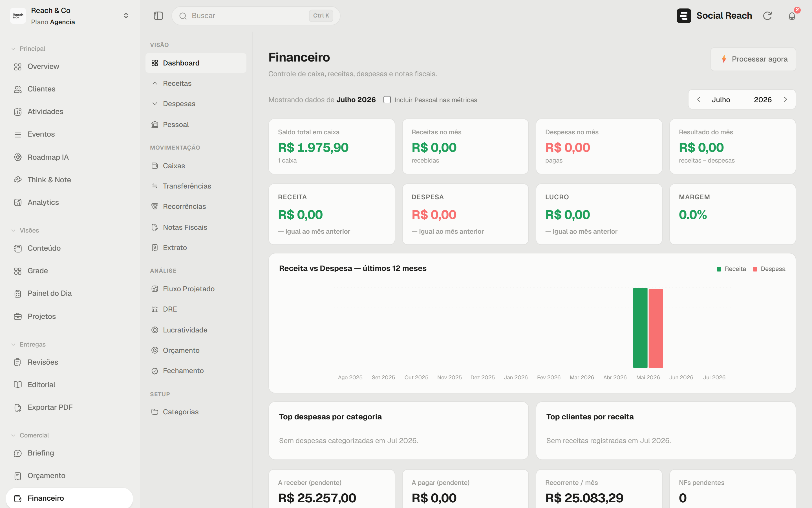The image size is (812, 508).
Task: Click Saldo total em caixa card
Action: [332, 146]
